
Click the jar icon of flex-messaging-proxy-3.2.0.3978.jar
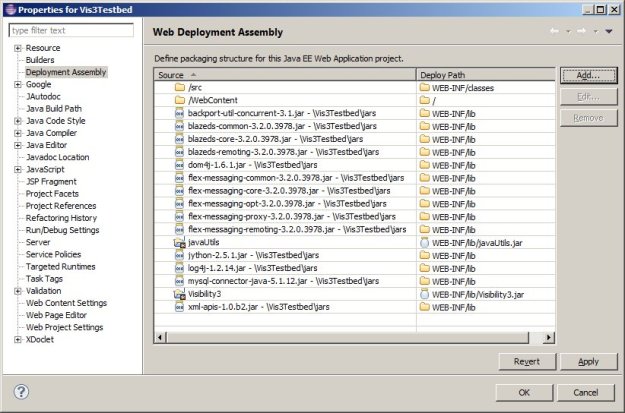[179, 216]
